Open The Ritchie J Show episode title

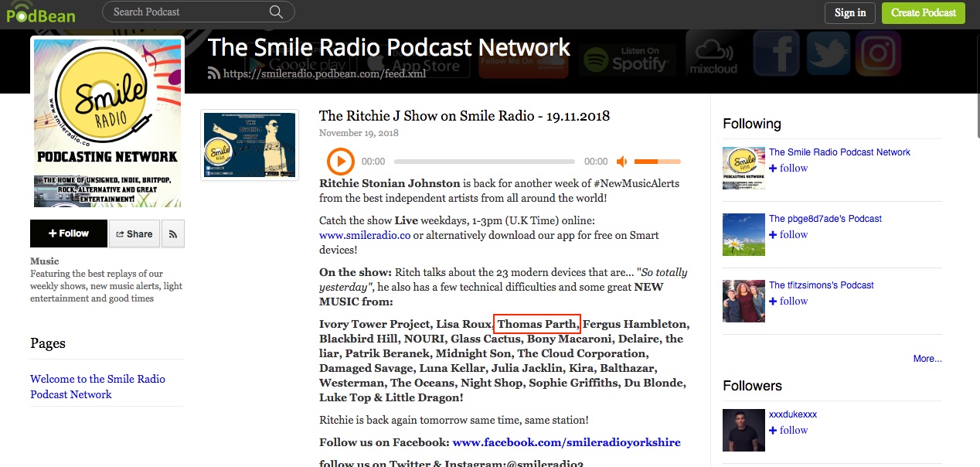(x=464, y=116)
